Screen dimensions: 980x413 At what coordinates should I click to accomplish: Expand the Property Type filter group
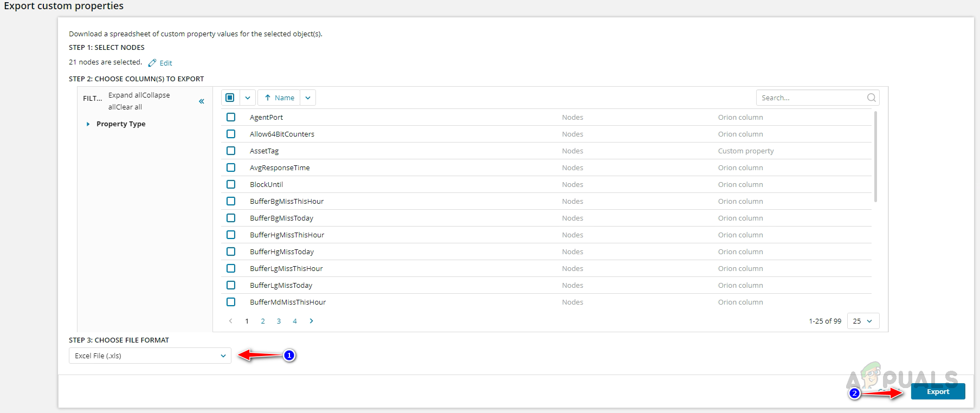[88, 124]
